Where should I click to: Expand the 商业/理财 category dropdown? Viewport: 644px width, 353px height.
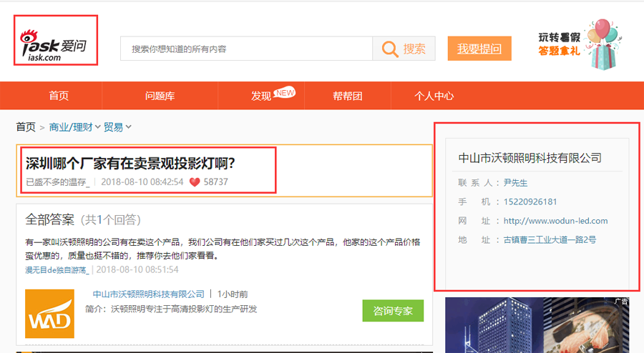tap(74, 127)
